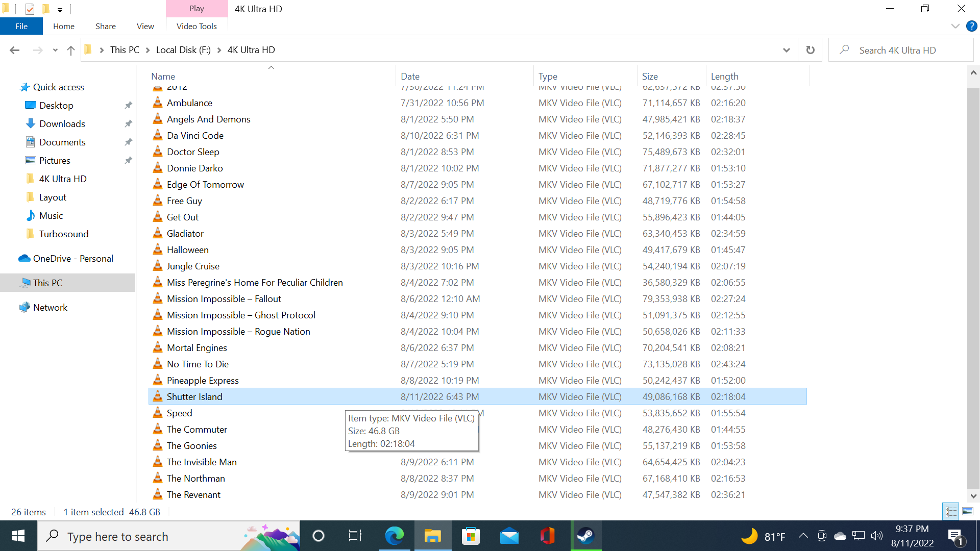The image size is (980, 551).
Task: Sort files by Size column header
Action: tap(650, 76)
